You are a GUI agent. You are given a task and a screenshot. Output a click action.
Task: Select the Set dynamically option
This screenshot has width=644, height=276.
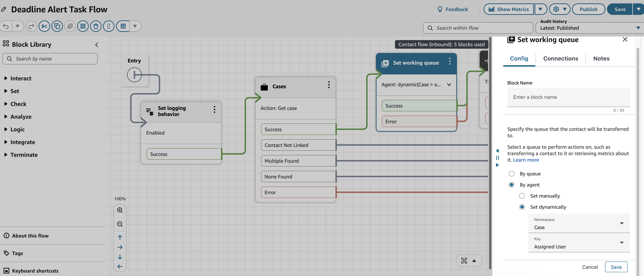[522, 207]
